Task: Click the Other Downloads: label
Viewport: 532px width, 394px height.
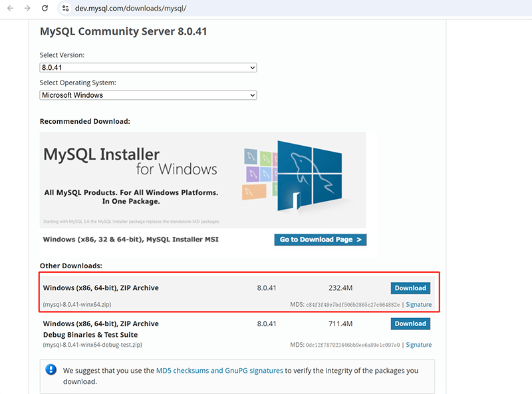Action: tap(71, 266)
